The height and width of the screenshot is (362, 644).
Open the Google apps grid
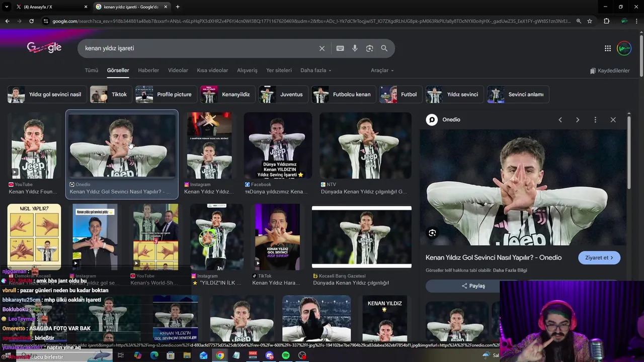pyautogui.click(x=608, y=48)
